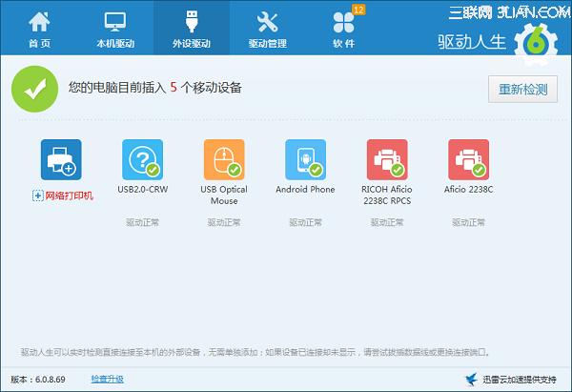Click 迅雷云加速提供支持 text

click(520, 380)
